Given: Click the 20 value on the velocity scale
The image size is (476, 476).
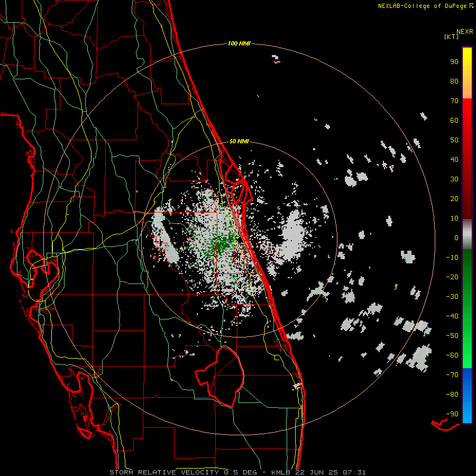Looking at the screenshot, I should [x=454, y=198].
